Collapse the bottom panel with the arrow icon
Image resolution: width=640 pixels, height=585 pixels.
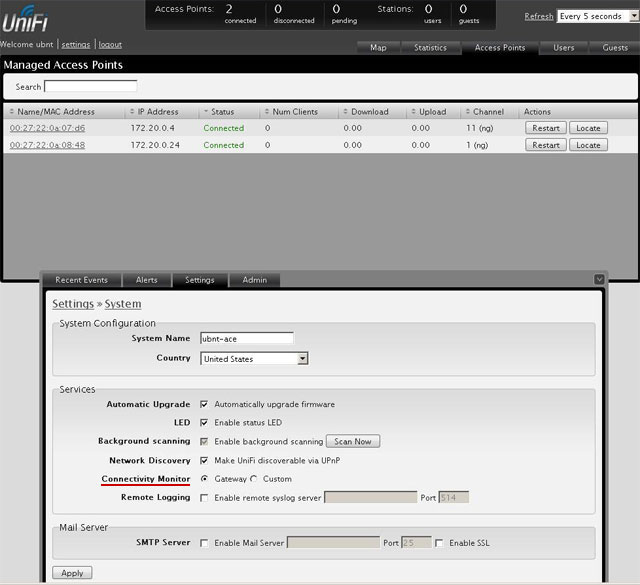click(x=599, y=279)
